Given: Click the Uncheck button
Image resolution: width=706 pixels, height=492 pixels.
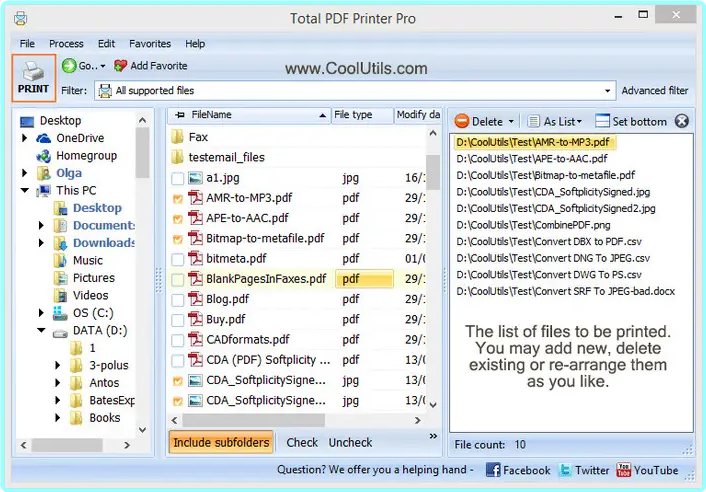Looking at the screenshot, I should click(x=350, y=443).
